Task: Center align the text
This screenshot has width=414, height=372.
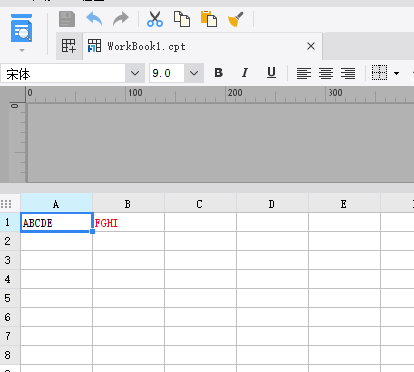Action: 326,73
